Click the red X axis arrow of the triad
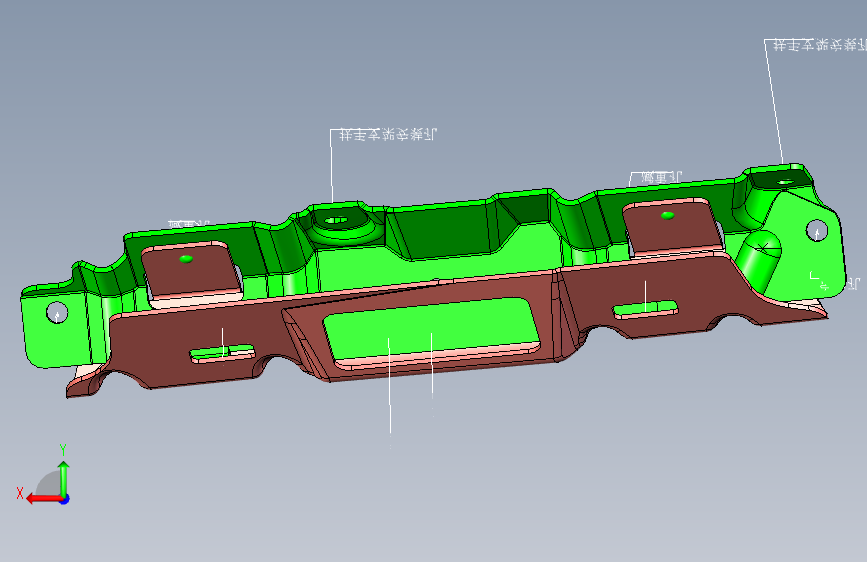The width and height of the screenshot is (867, 562). [44, 499]
